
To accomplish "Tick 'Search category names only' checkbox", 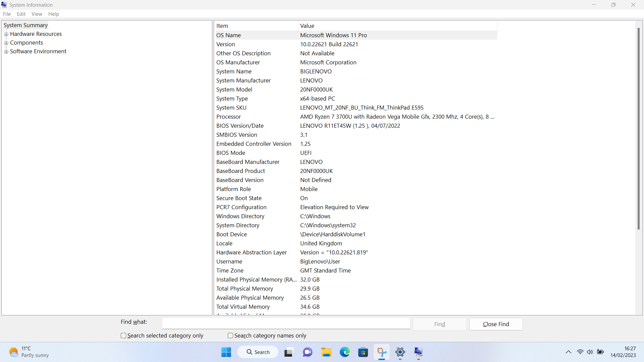I will pyautogui.click(x=230, y=336).
